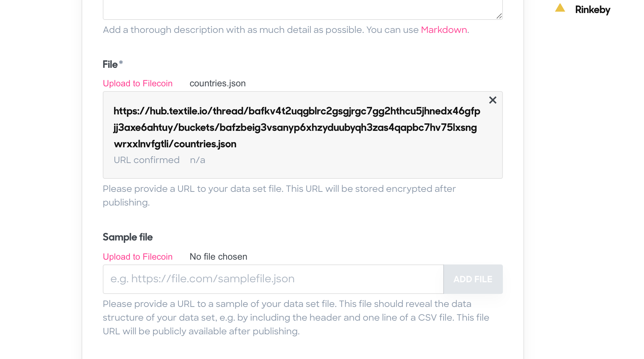Click inside the description text area

[x=303, y=10]
